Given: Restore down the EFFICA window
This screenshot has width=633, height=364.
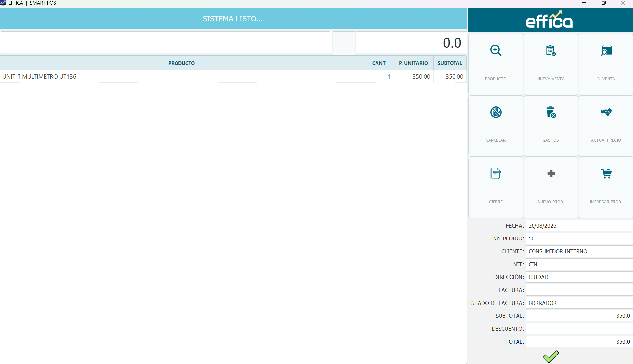Looking at the screenshot, I should (x=603, y=3).
